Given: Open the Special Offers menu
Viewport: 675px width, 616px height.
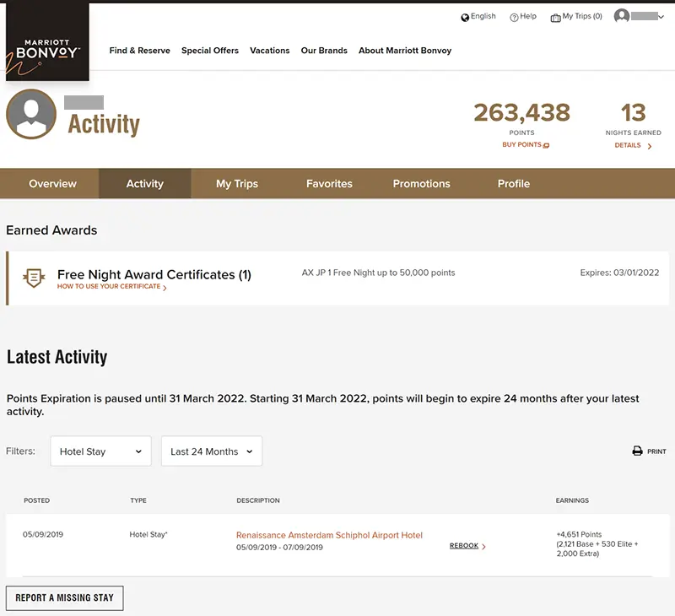Looking at the screenshot, I should [x=210, y=51].
